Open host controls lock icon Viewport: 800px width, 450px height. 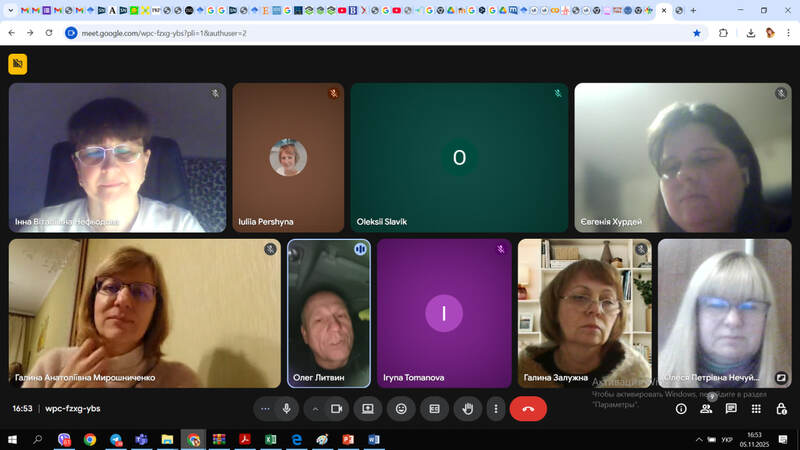781,408
